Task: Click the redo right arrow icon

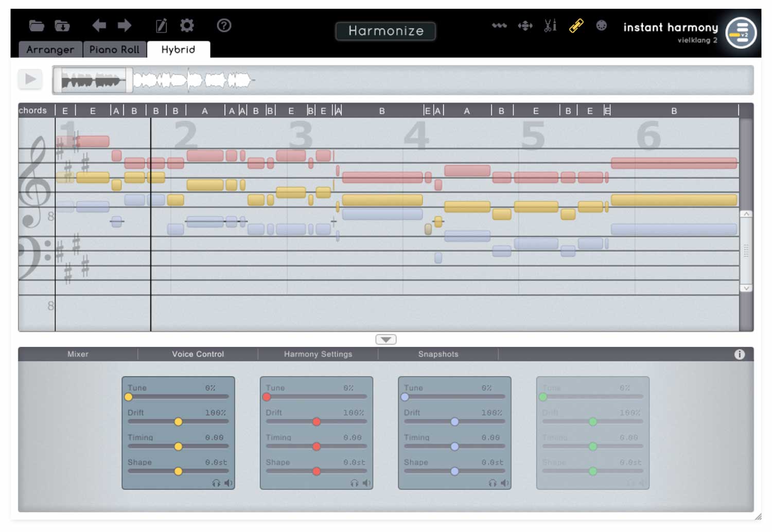Action: [124, 25]
